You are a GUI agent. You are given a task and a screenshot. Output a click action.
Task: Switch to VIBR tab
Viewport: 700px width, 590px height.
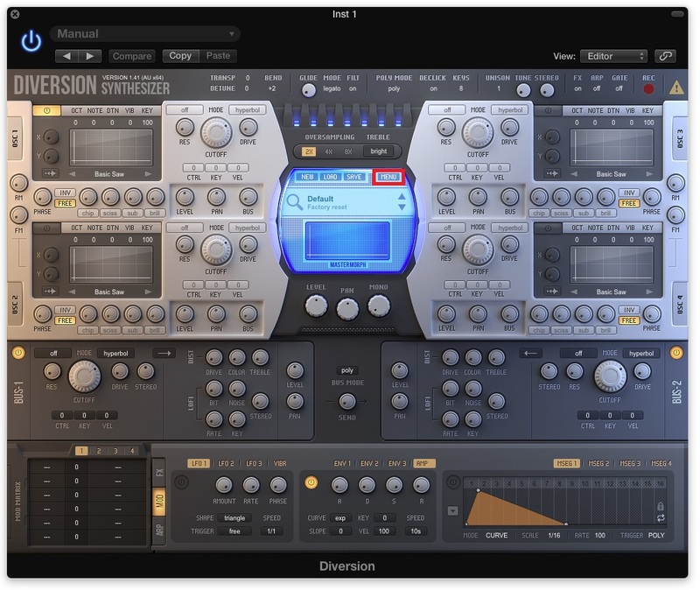click(x=280, y=463)
